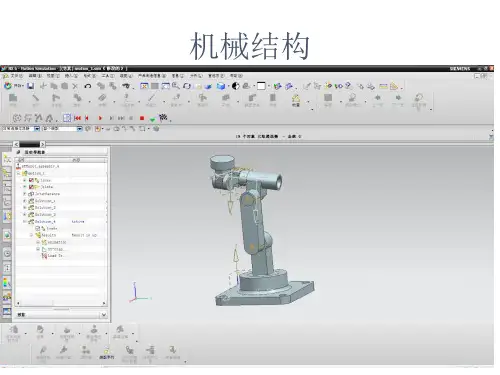Click the yellow triangle angle measure icon

pos(394,86)
